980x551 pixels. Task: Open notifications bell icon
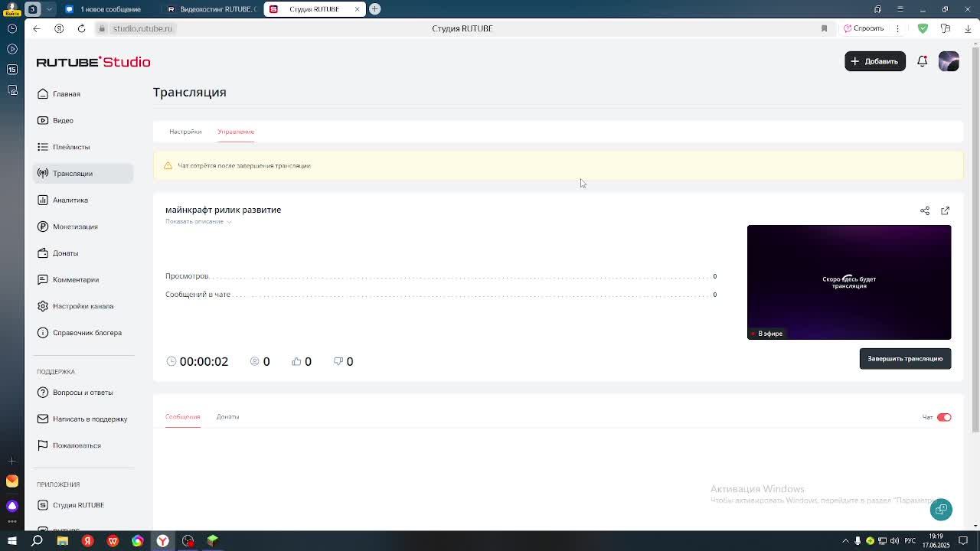coord(923,61)
